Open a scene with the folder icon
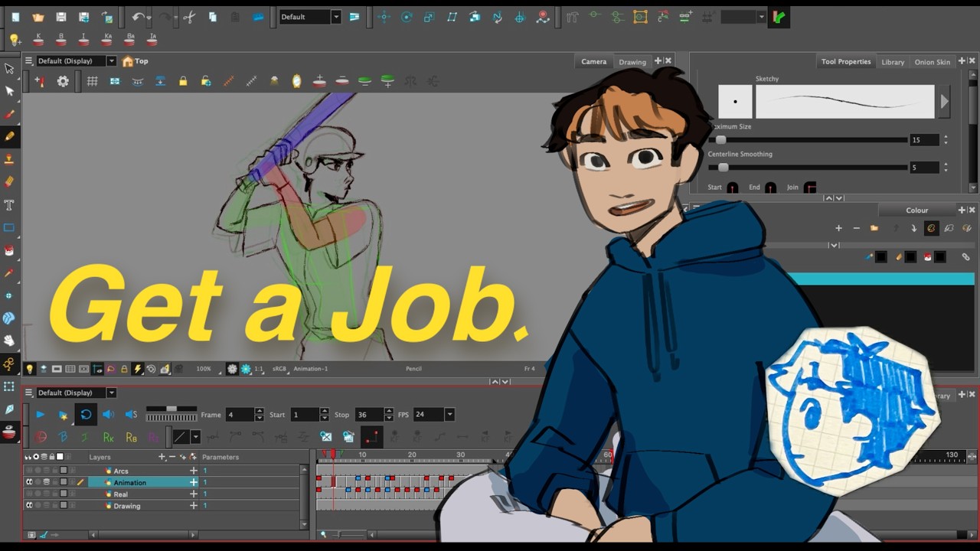 [38, 17]
